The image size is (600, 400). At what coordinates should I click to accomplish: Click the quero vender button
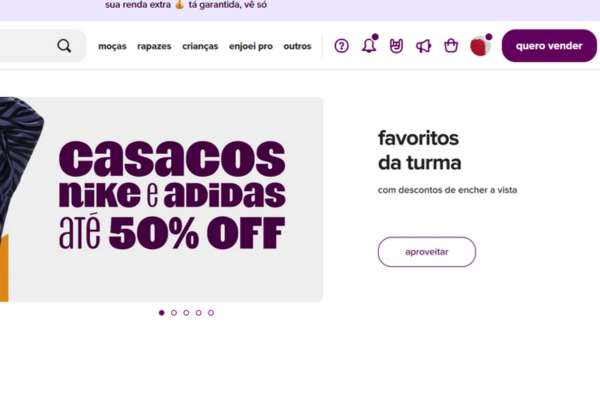(x=549, y=46)
